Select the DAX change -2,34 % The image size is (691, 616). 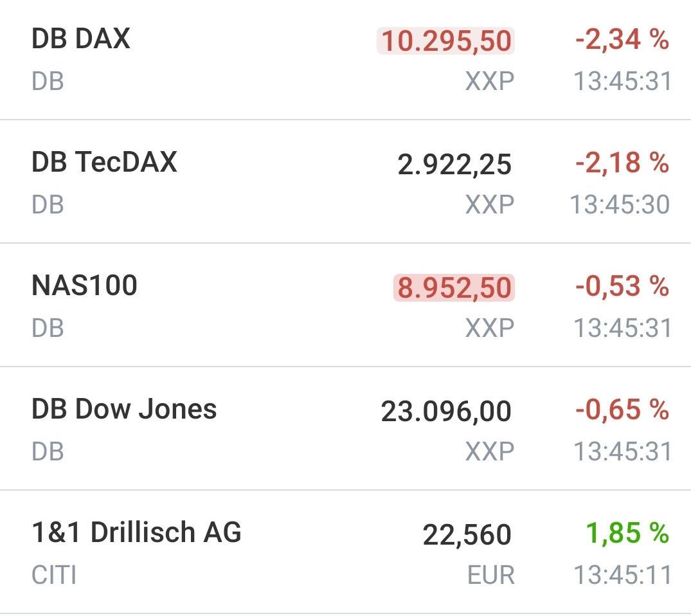622,40
